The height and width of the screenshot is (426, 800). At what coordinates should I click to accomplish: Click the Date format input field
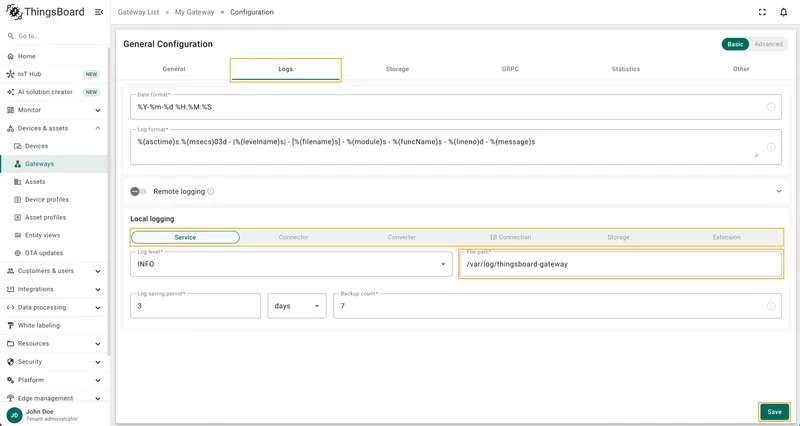point(456,107)
